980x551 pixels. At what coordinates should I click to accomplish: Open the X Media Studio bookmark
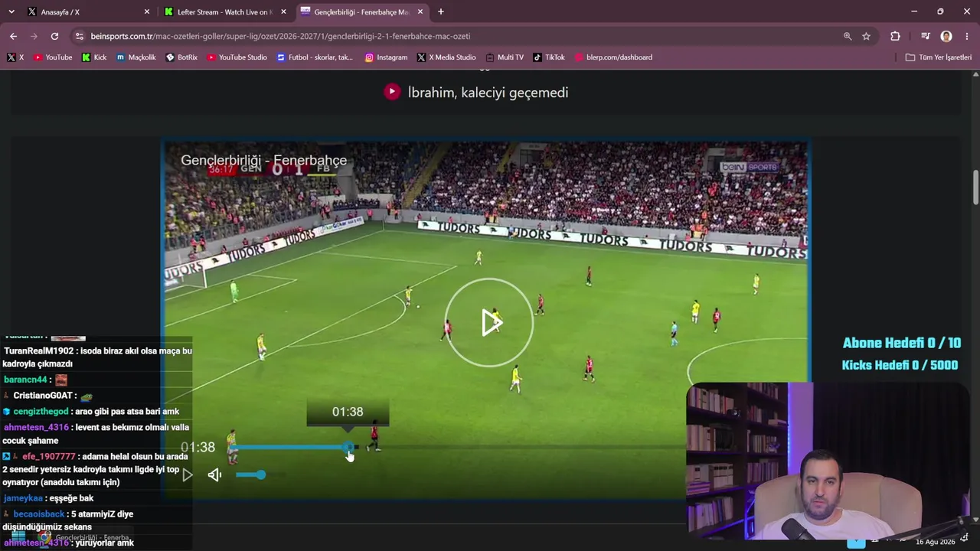tap(446, 57)
